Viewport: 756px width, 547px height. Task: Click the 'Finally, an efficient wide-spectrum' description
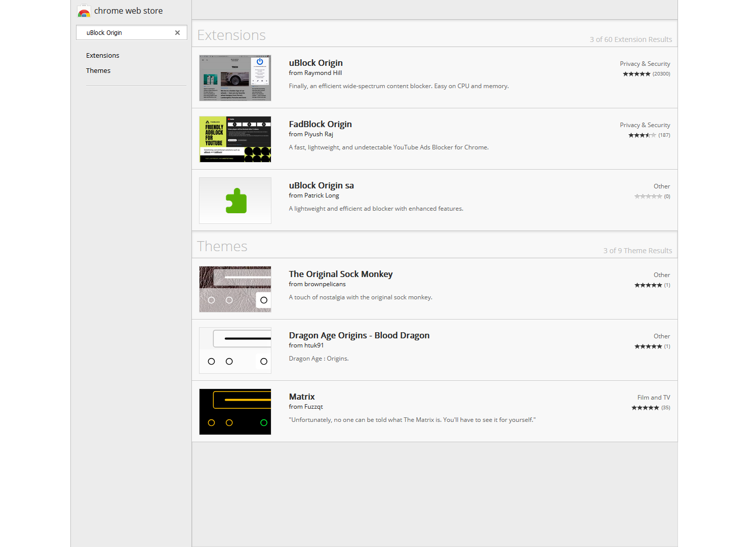(x=399, y=86)
